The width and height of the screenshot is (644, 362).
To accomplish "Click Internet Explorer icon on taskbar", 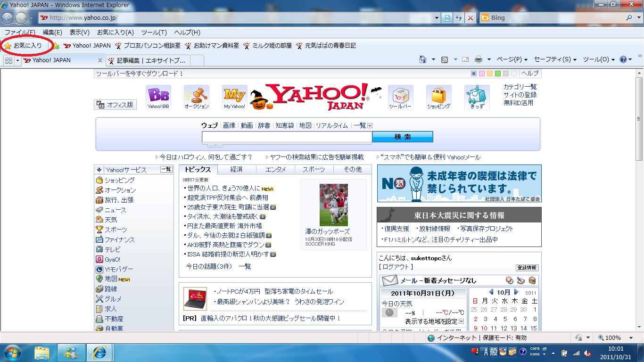I will pos(99,352).
